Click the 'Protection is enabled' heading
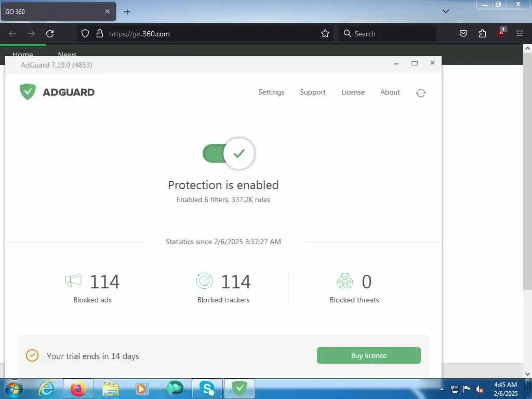532x399 pixels. point(223,185)
